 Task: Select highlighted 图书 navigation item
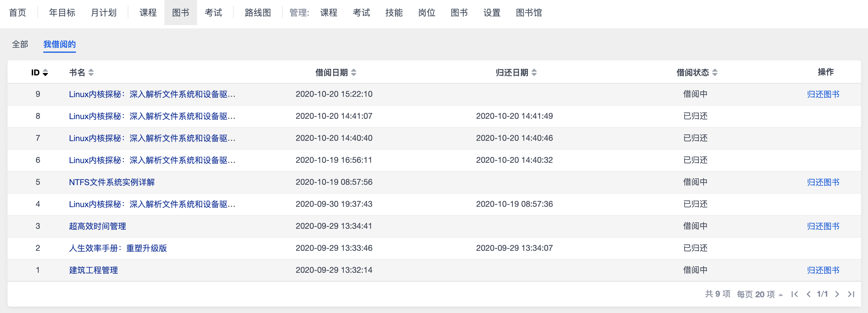click(x=181, y=13)
